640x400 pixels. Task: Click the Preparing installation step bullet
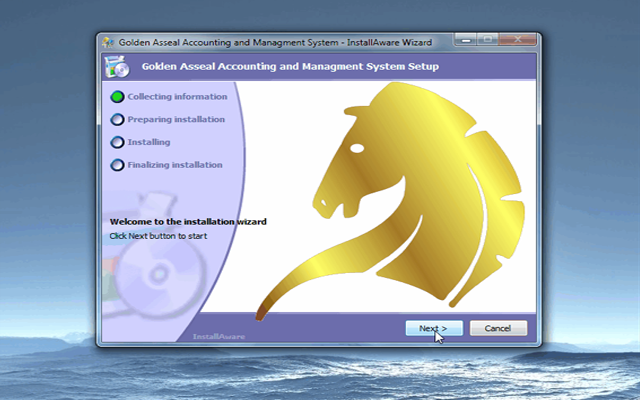(x=117, y=120)
